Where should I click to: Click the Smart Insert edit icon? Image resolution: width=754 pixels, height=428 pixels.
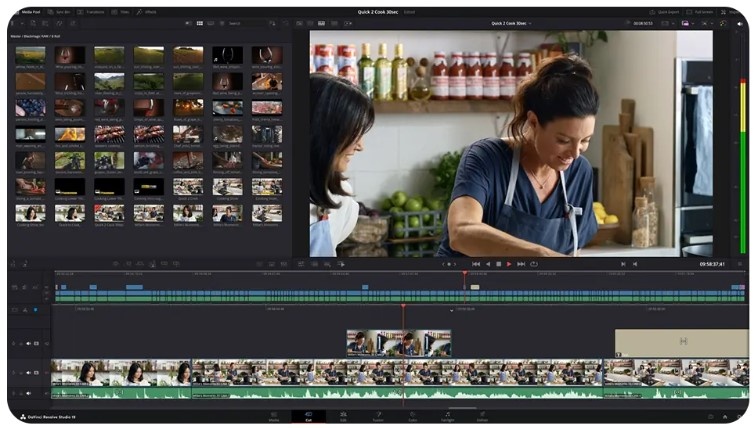point(116,264)
